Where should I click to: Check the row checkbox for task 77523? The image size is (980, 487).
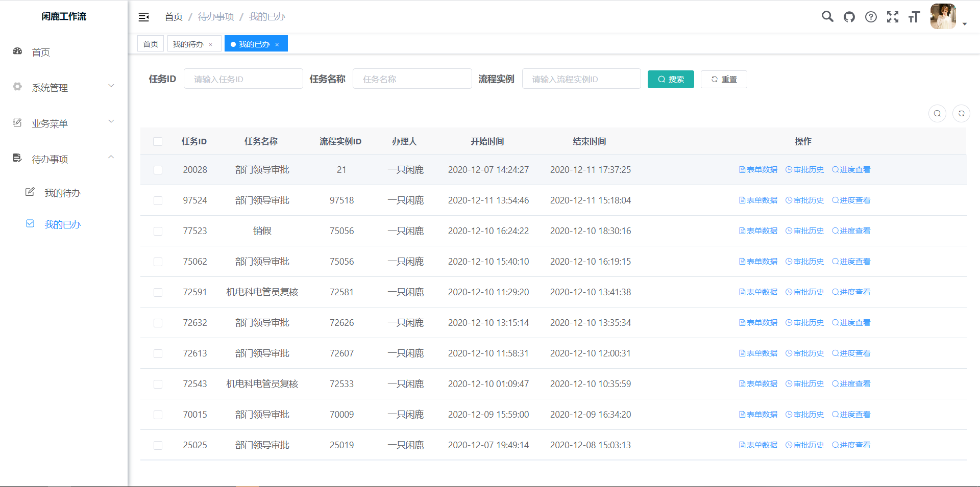158,231
